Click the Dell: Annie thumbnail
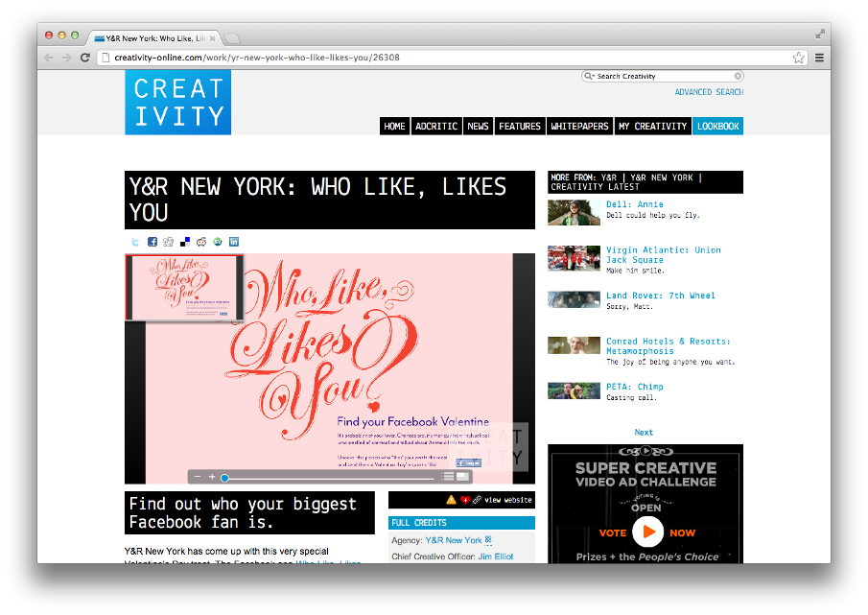Screen dimensions: 868x615 pos(575,213)
